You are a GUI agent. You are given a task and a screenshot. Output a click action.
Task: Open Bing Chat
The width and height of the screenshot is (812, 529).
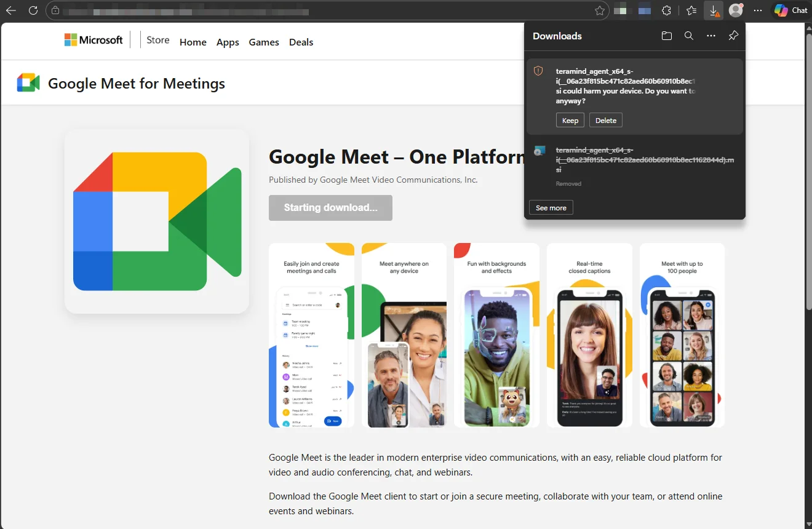(789, 10)
